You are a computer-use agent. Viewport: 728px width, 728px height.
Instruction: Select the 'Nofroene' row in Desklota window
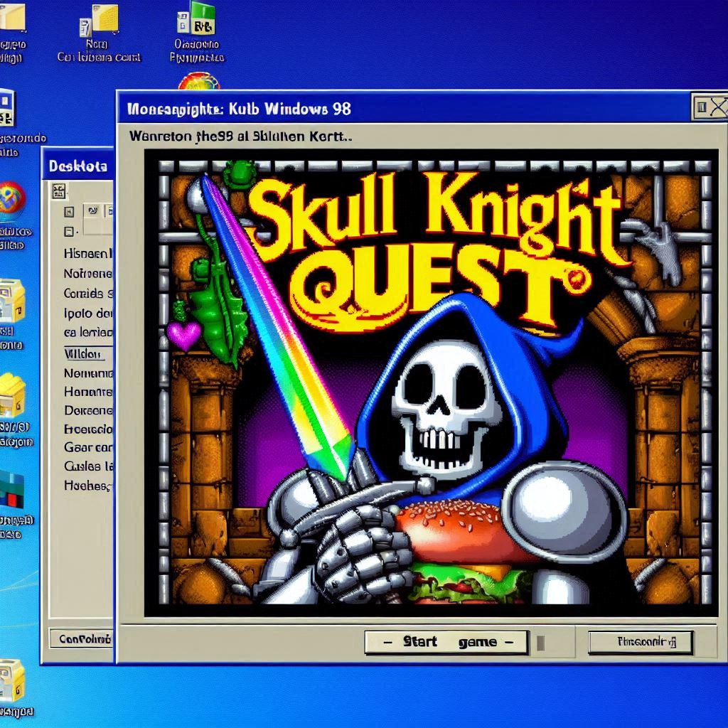tap(87, 274)
